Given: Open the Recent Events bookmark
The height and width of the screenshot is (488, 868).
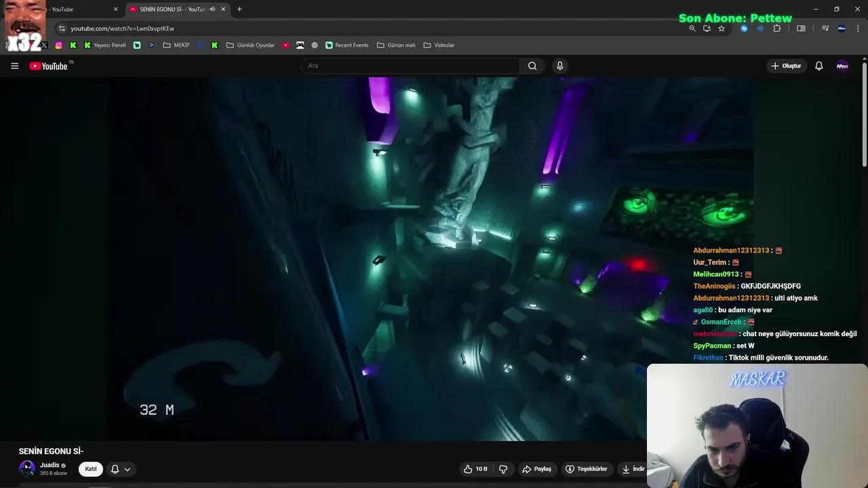Looking at the screenshot, I should (347, 45).
